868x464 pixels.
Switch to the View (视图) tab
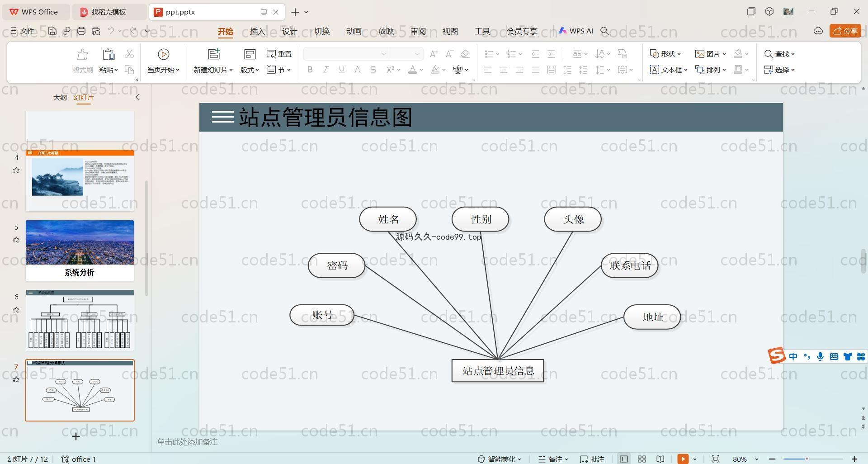450,31
